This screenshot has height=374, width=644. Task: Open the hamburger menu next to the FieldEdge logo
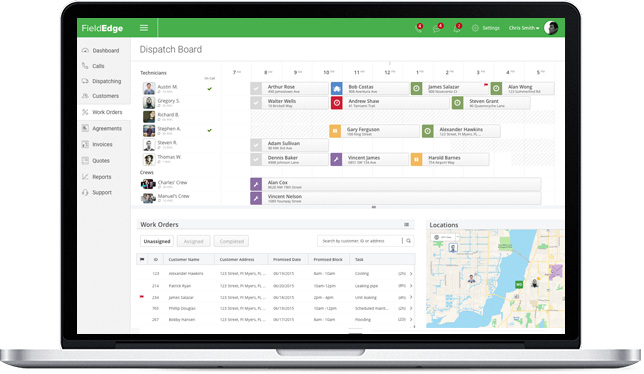(x=144, y=28)
